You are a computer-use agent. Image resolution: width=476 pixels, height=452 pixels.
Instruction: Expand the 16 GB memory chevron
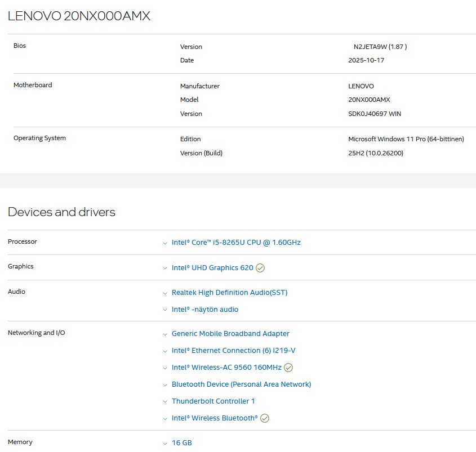coord(165,444)
